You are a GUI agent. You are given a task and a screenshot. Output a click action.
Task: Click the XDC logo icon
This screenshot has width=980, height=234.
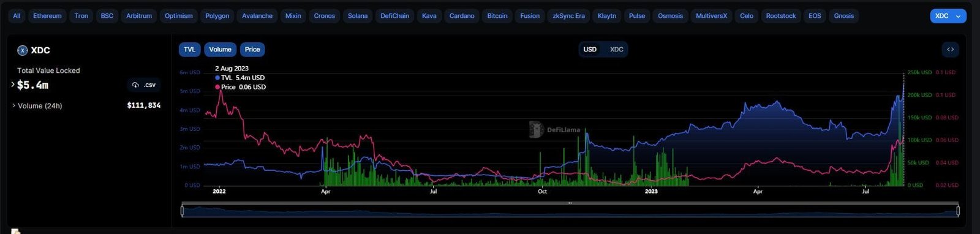23,50
